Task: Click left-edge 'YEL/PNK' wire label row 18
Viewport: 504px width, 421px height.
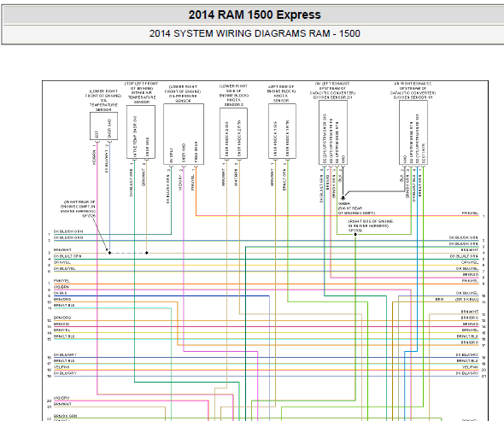Action: click(62, 367)
